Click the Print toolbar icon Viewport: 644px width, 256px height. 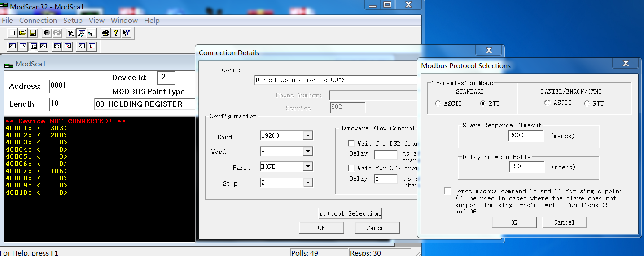pyautogui.click(x=105, y=33)
